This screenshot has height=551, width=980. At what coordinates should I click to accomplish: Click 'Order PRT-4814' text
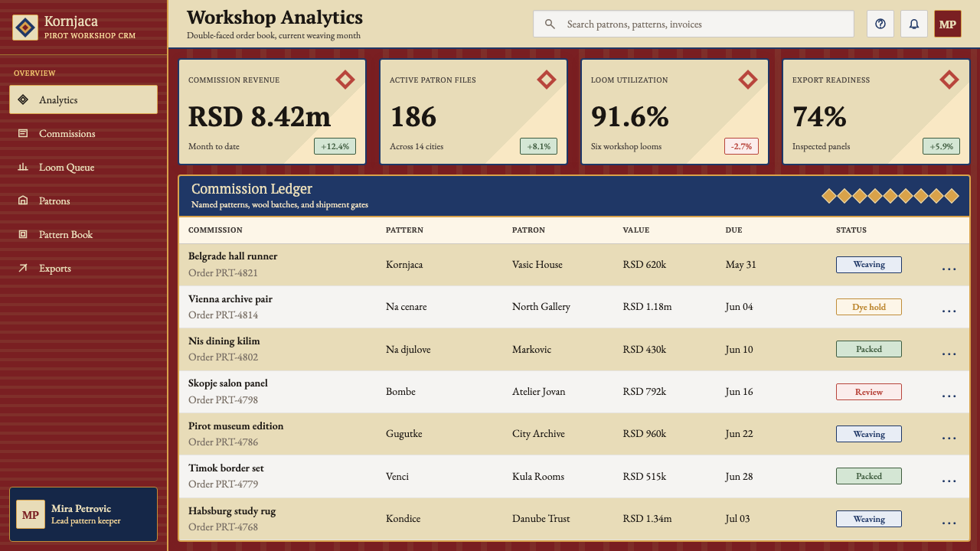tap(223, 315)
